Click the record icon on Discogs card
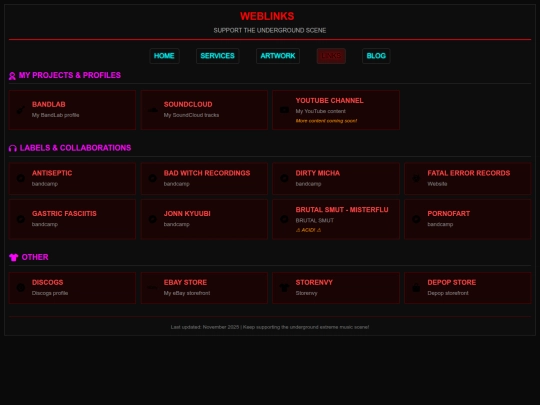540x405 pixels. tap(21, 288)
